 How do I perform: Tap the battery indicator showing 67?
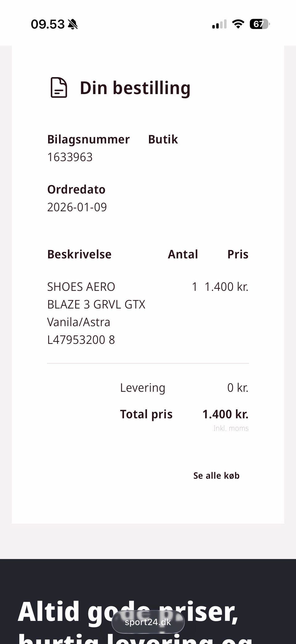click(x=260, y=24)
